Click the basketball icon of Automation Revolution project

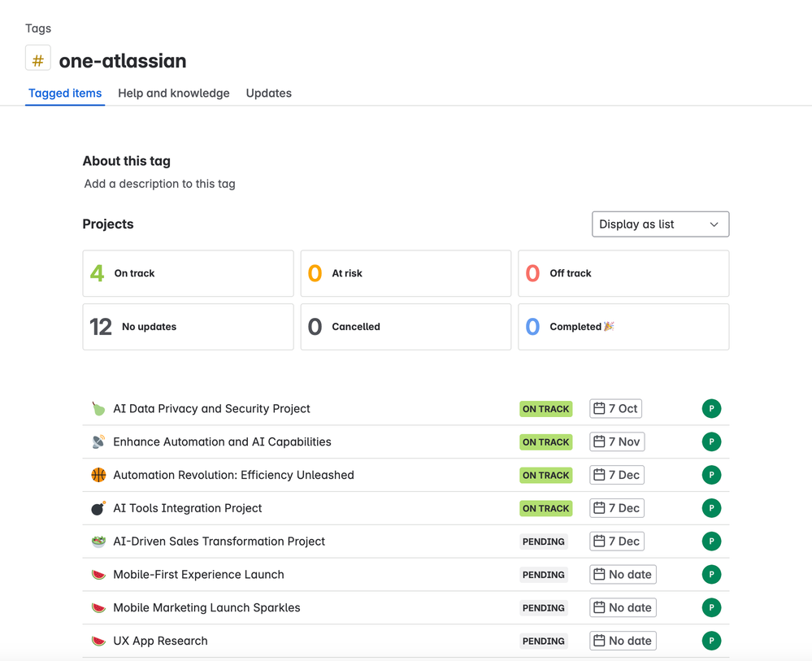click(x=98, y=475)
